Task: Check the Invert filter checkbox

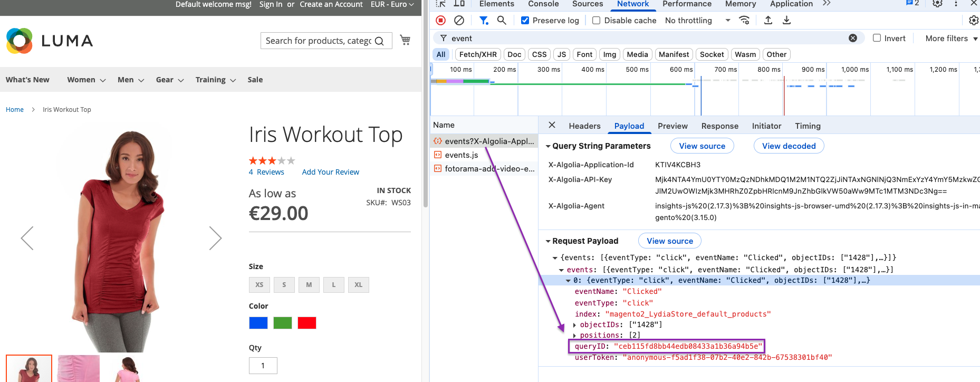Action: click(x=877, y=38)
